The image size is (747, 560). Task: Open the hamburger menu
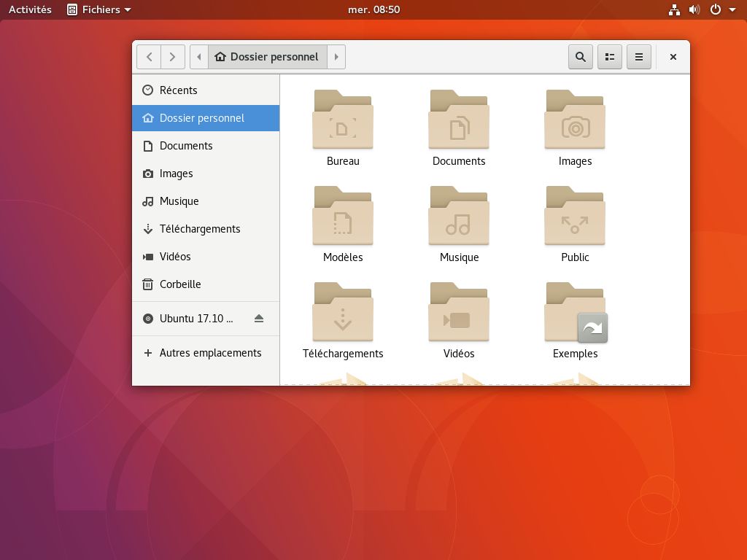639,56
